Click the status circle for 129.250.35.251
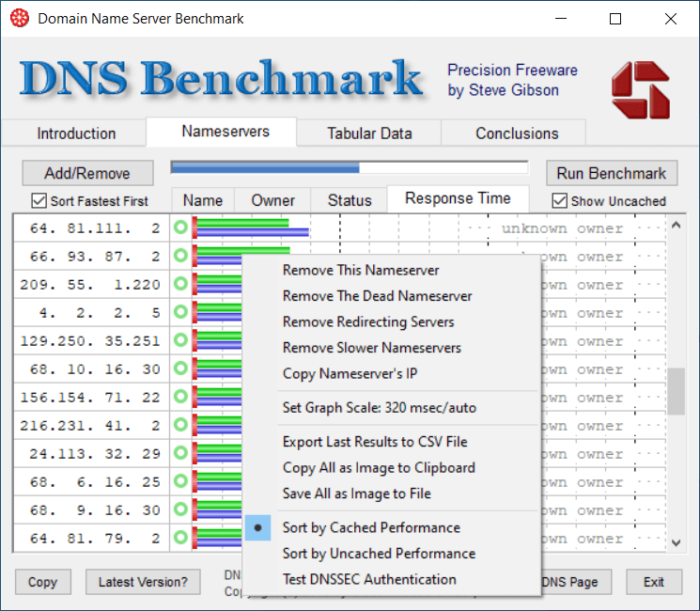The height and width of the screenshot is (611, 700). click(x=180, y=340)
